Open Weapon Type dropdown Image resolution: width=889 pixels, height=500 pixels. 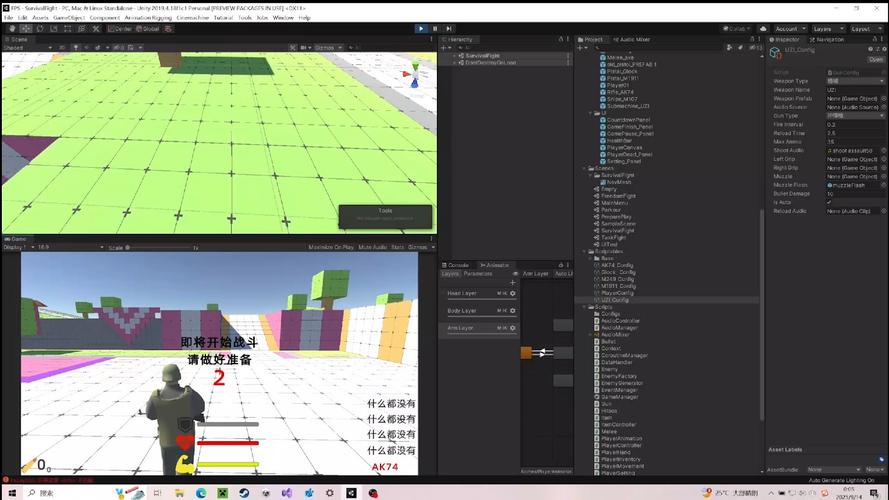(855, 81)
